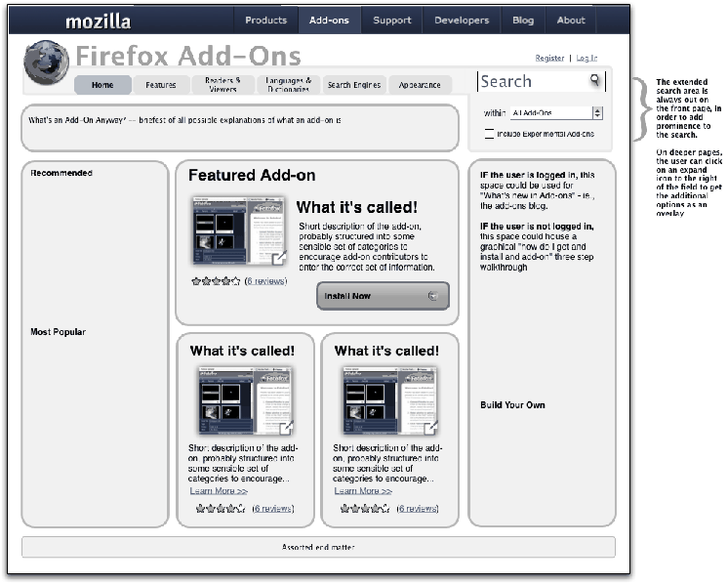Open enlarge icon on Featured Add-on screenshot
Viewport: 728px width, 585px height.
point(279,258)
